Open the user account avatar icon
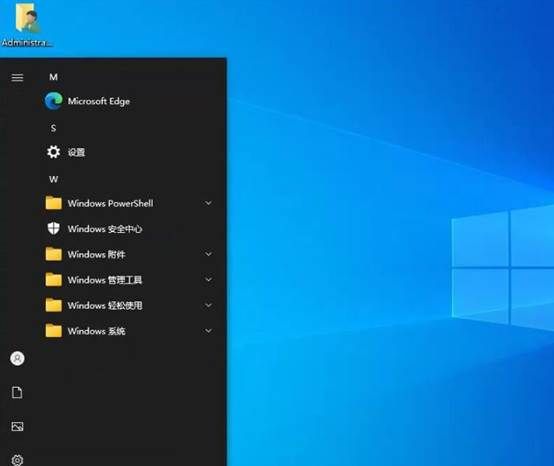554x466 pixels. point(17,358)
